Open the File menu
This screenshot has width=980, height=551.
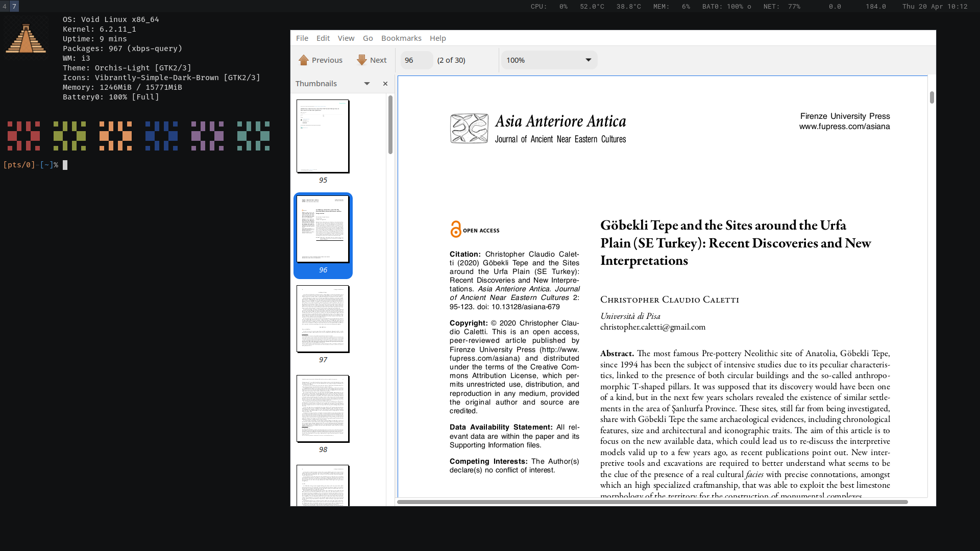point(302,38)
